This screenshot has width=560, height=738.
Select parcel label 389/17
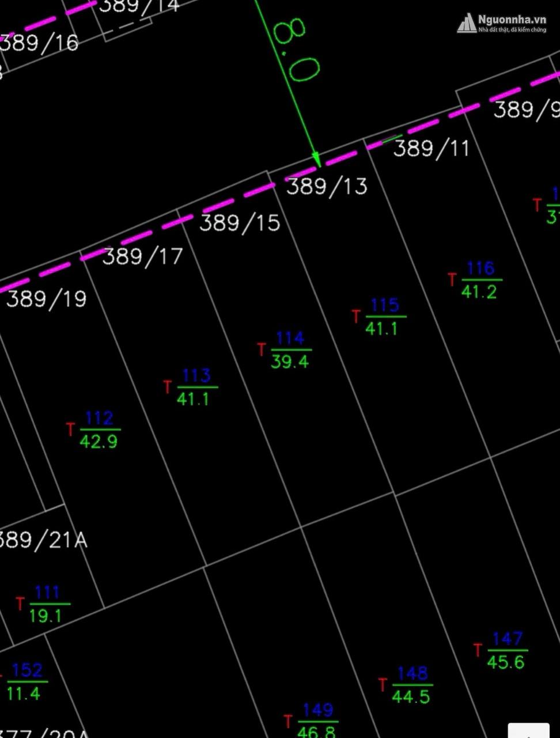point(143,256)
